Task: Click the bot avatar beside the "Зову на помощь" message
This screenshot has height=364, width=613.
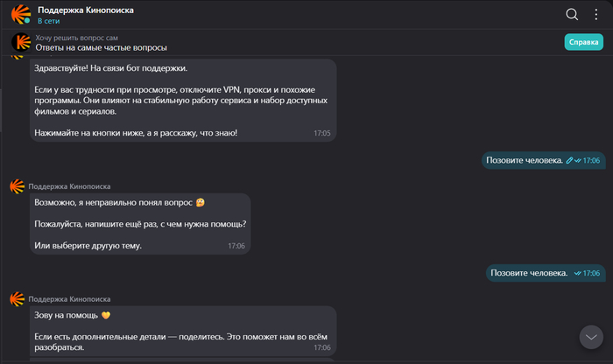Action: tap(17, 298)
